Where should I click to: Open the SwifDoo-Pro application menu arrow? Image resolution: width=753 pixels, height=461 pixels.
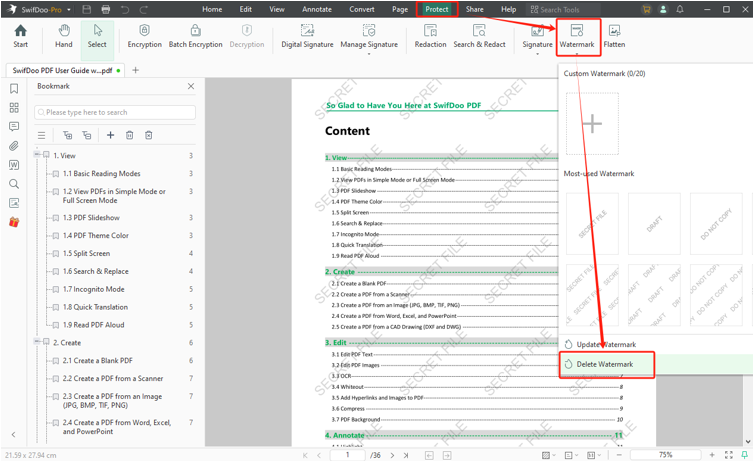(x=69, y=10)
